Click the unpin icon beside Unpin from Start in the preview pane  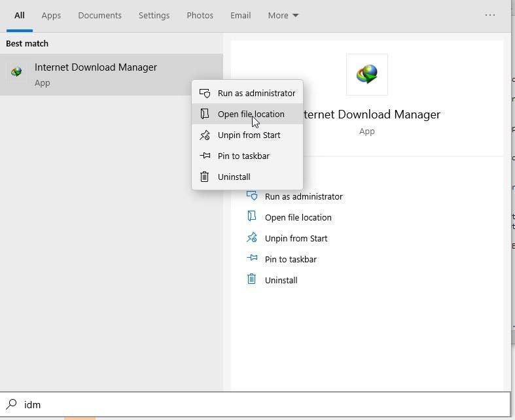click(252, 238)
